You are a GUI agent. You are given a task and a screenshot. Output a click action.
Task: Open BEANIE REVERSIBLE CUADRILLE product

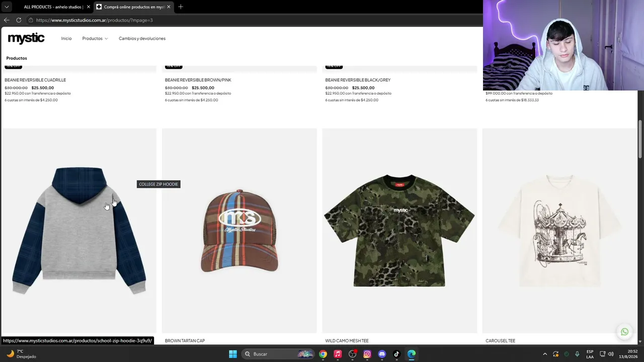pyautogui.click(x=35, y=80)
